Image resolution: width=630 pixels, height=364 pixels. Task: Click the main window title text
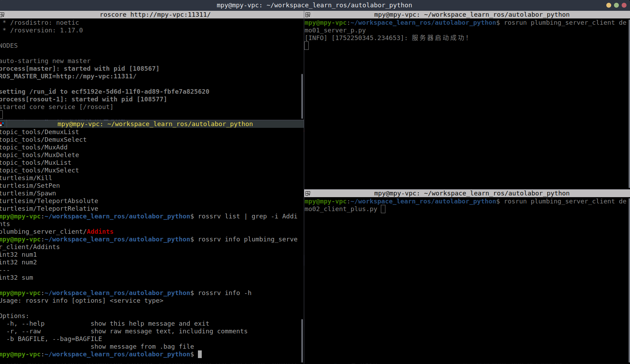coord(314,5)
